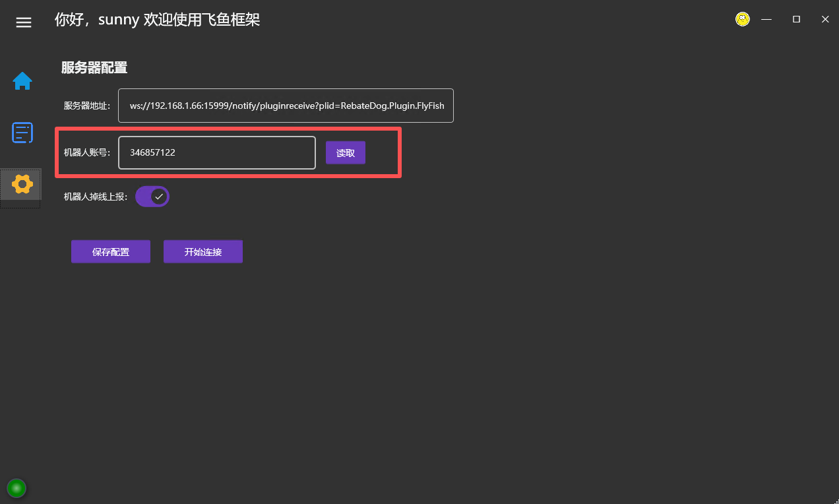Open the log list page icon
The width and height of the screenshot is (839, 504).
(x=22, y=133)
